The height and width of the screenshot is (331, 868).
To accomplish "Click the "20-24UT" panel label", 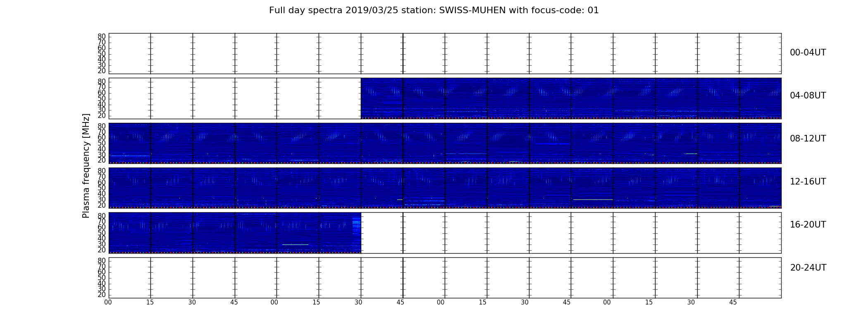I will [808, 268].
